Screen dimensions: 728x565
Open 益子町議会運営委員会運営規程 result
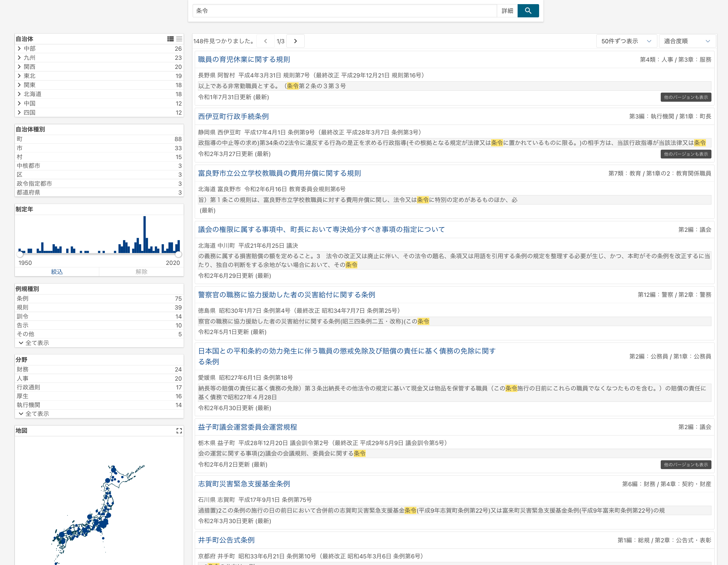tap(247, 427)
